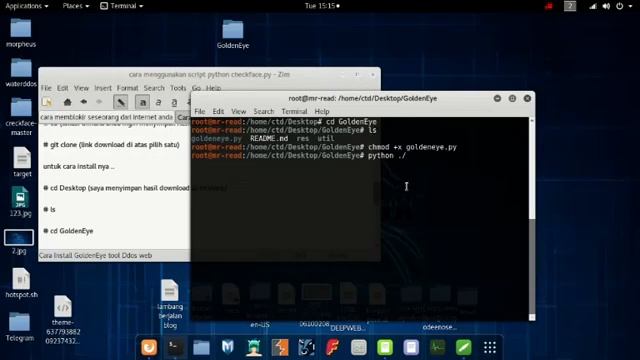Click the red screen recording indicator

pos(549,6)
